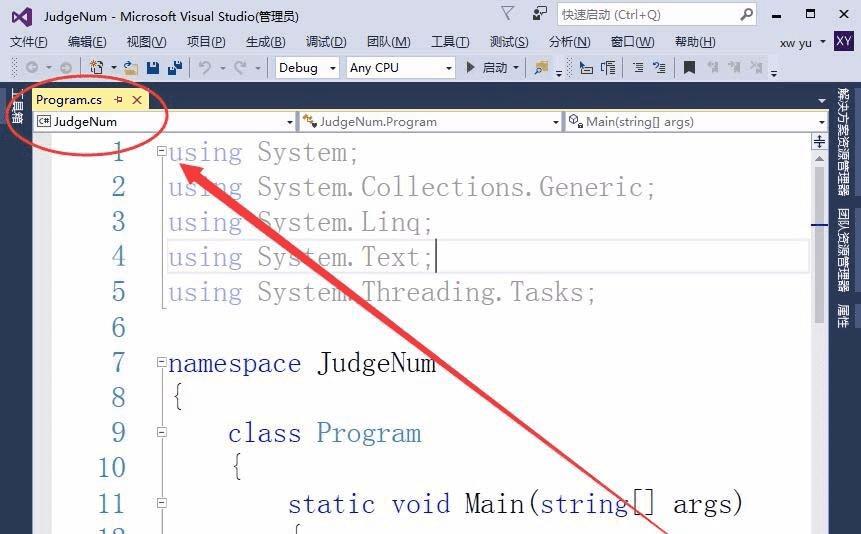The image size is (861, 534).
Task: Click the next bookmark icon
Action: (x=734, y=68)
